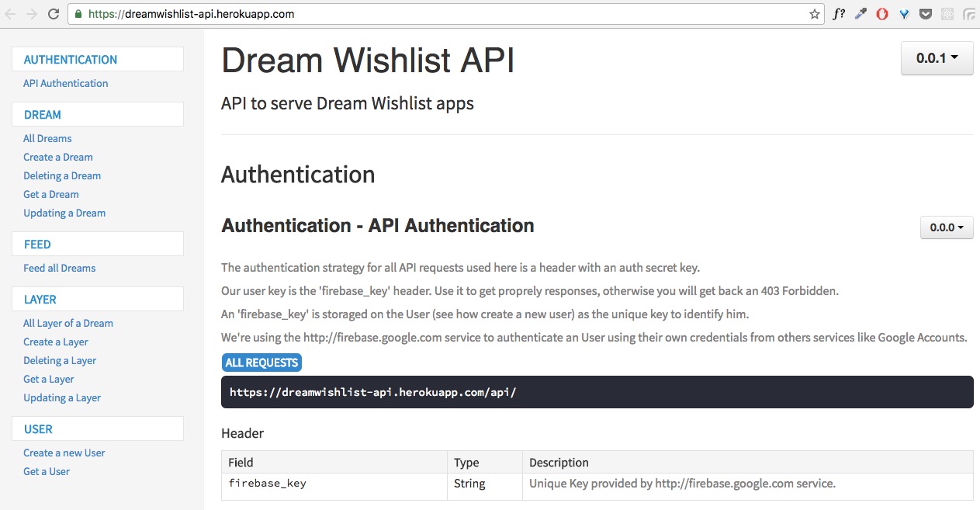The height and width of the screenshot is (510, 980).
Task: Open the All Dreams link
Action: tap(47, 138)
